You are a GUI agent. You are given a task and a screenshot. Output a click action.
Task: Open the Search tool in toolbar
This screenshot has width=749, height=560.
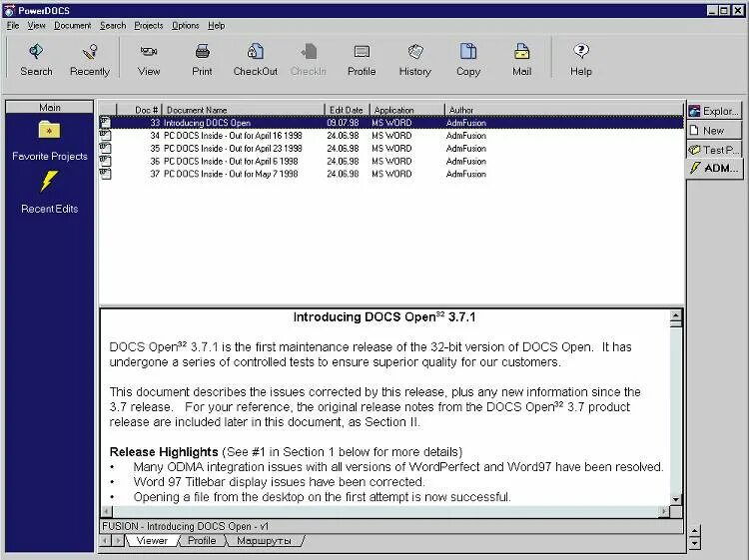[x=36, y=59]
